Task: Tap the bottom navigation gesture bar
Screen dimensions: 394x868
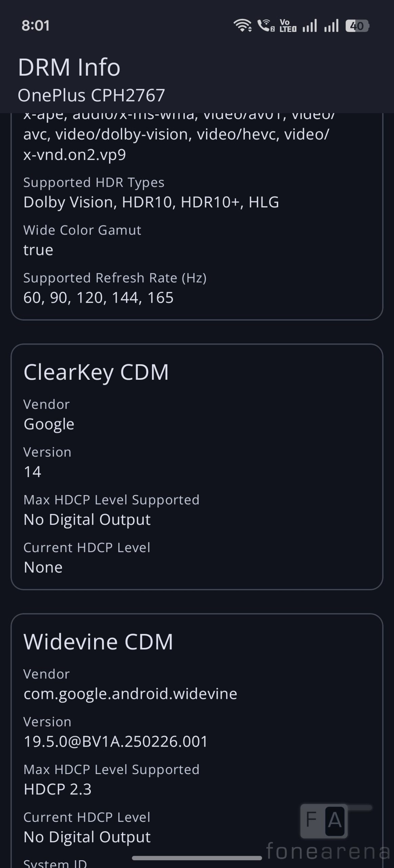Action: tap(197, 858)
